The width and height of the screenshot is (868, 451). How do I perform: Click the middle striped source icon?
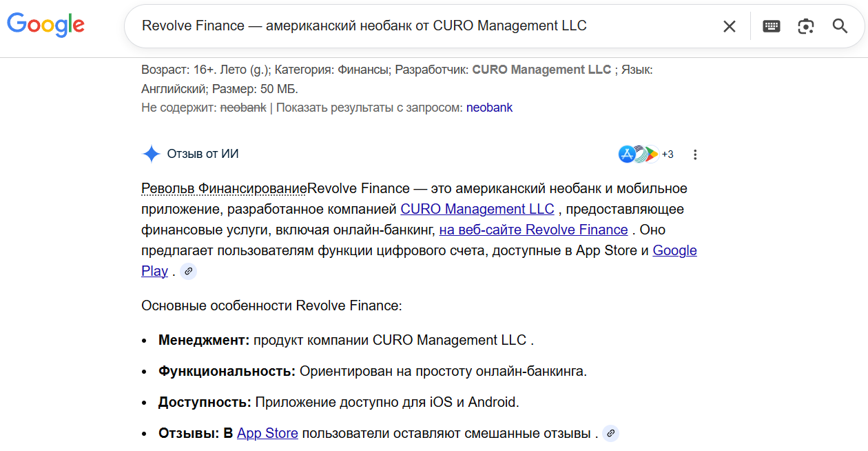[x=640, y=154]
